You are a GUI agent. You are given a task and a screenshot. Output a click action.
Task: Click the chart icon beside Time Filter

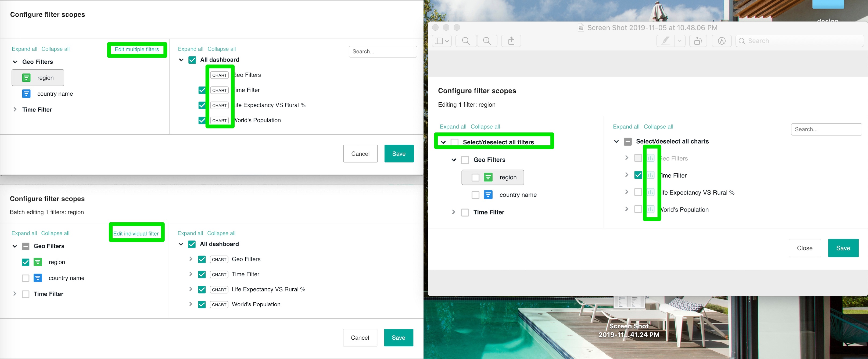650,175
